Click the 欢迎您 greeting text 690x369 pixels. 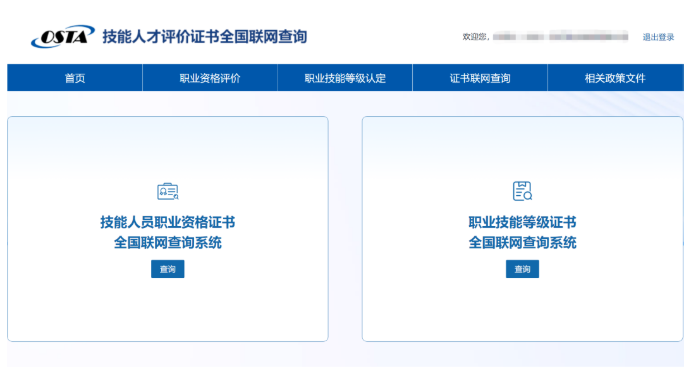coord(476,37)
